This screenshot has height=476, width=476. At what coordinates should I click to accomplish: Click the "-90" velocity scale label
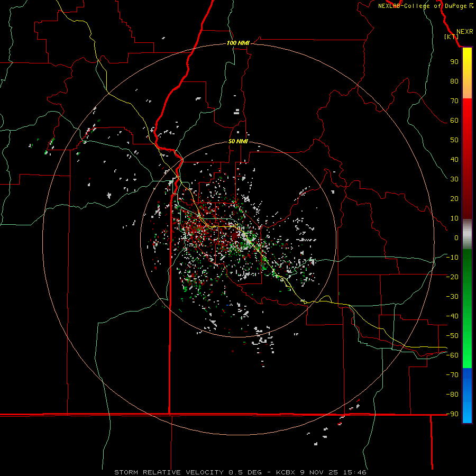click(452, 414)
